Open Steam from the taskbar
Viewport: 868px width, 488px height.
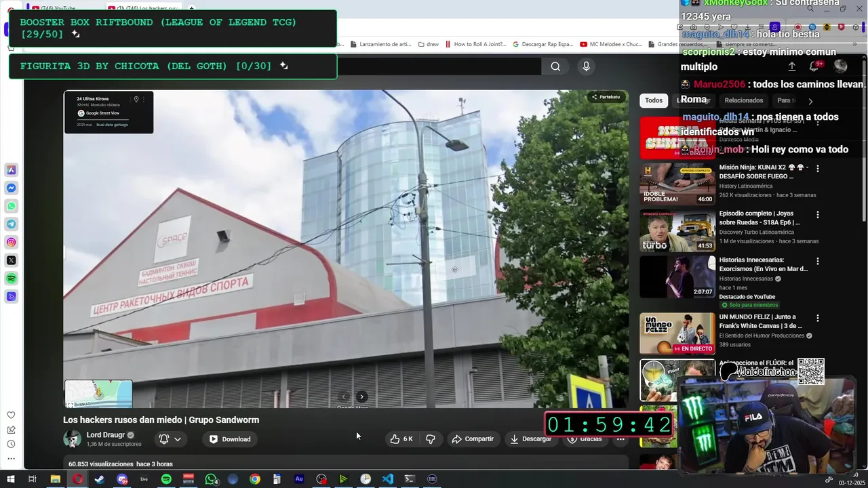[100, 479]
